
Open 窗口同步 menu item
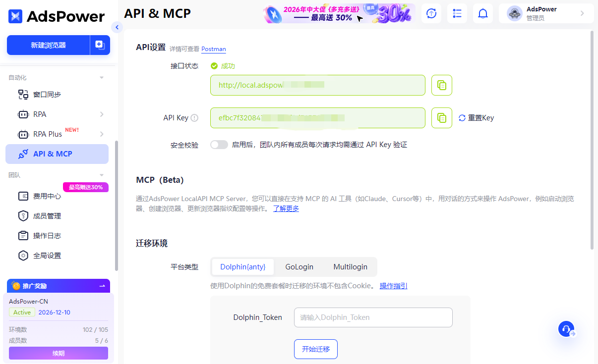pos(57,95)
